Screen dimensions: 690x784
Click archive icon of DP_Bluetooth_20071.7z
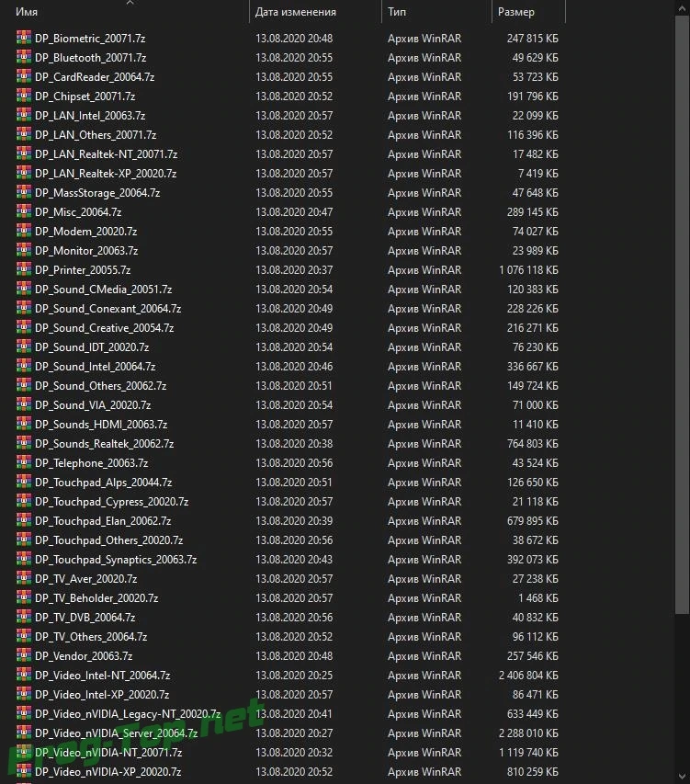click(x=24, y=58)
